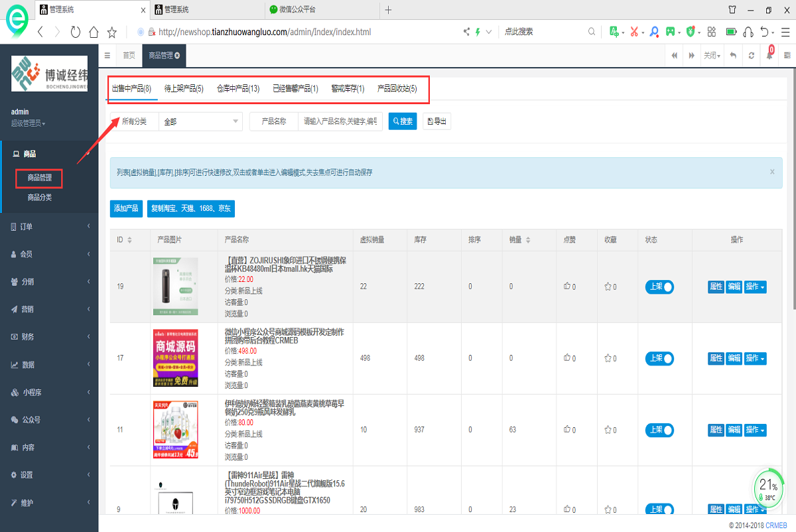796x532 pixels.
Task: Click the ID column sort arrows
Action: coord(129,240)
